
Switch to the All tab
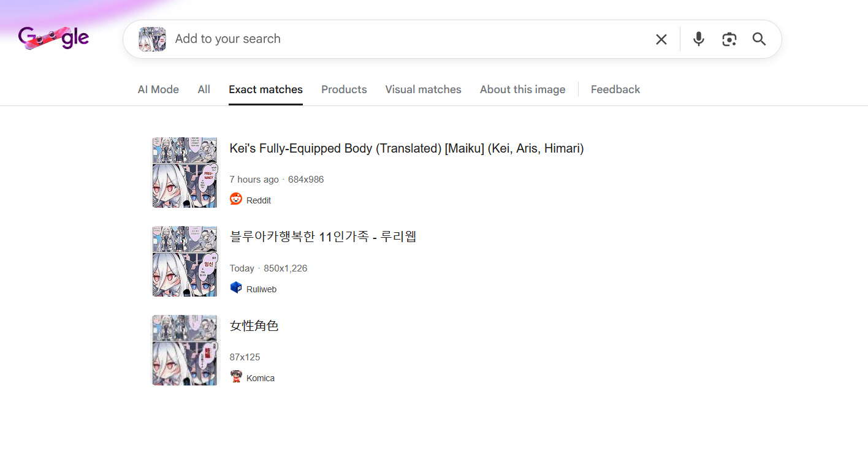click(x=204, y=89)
